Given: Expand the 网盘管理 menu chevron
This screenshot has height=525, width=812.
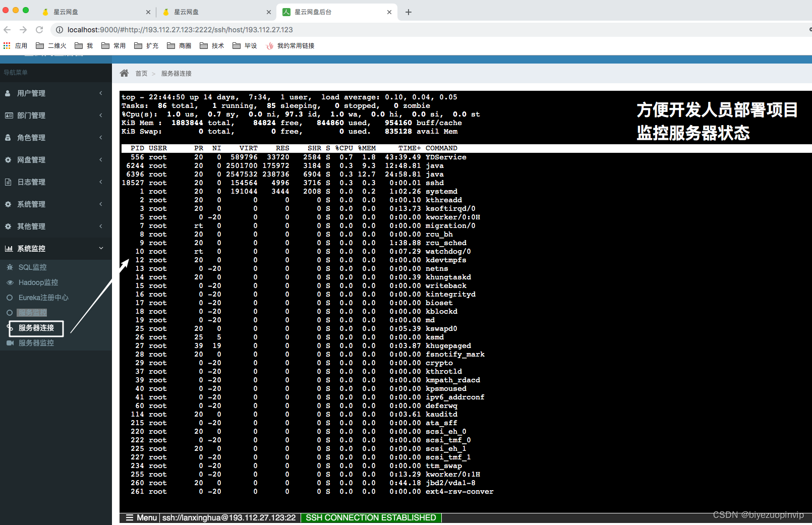Looking at the screenshot, I should pos(101,160).
